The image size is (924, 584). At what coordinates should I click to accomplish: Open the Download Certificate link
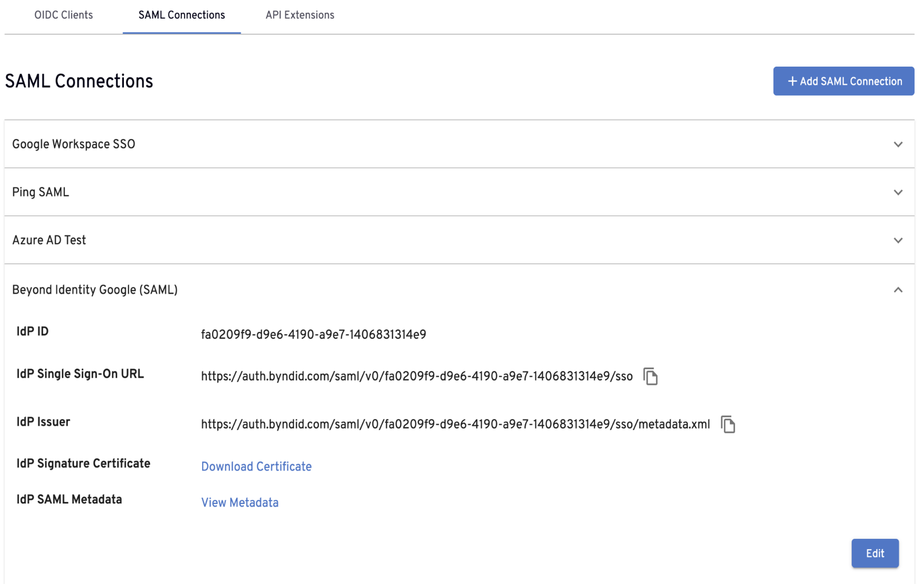click(256, 467)
